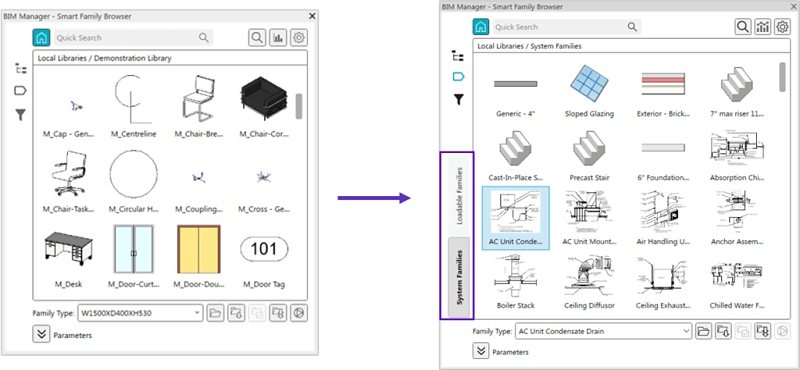Toggle the tag icon in left sidebar
Viewport: 800px width, 370px height.
click(x=20, y=91)
